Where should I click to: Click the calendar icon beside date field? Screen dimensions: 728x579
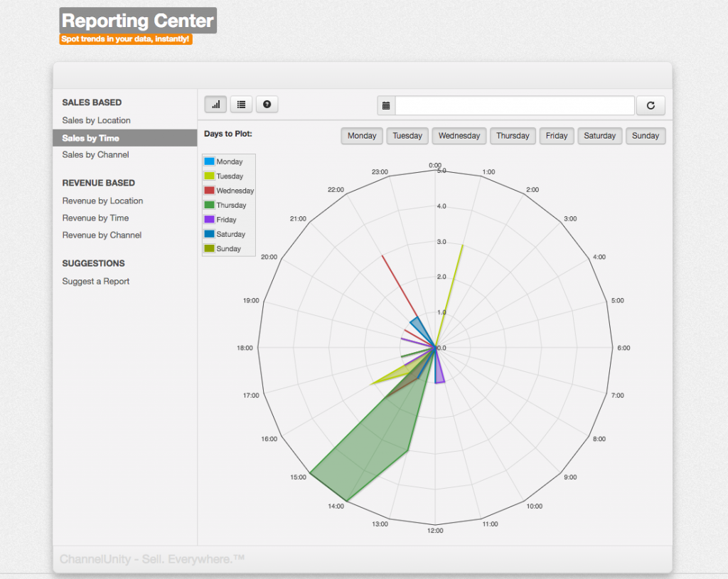tap(386, 106)
